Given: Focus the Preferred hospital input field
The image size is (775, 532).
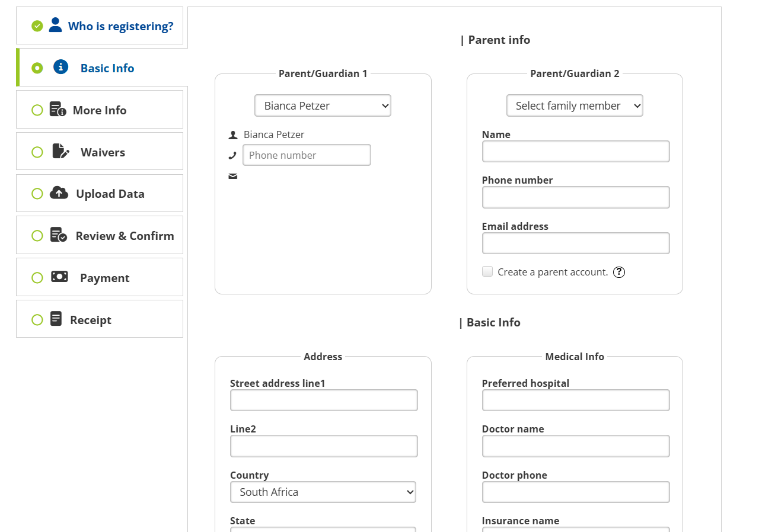Looking at the screenshot, I should tap(575, 400).
